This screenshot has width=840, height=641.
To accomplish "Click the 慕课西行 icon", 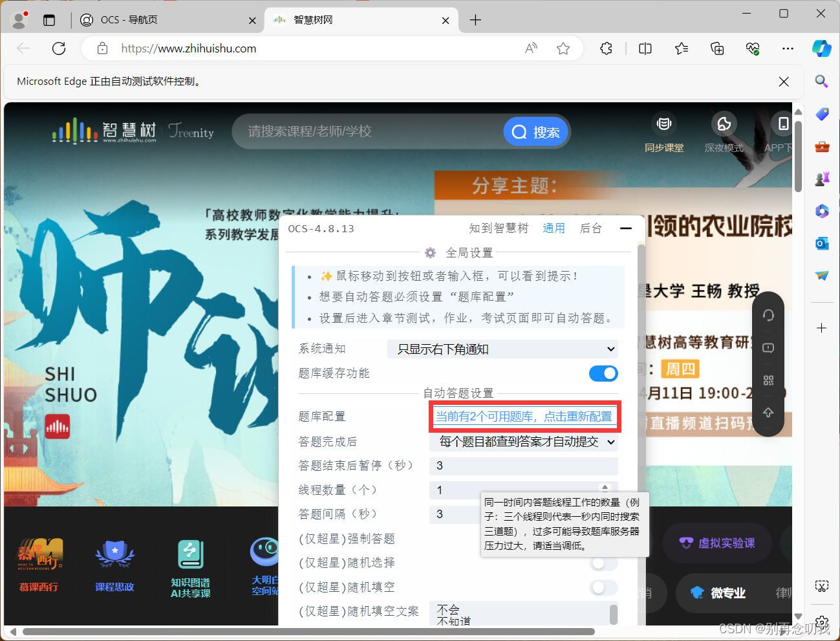I will point(39,556).
